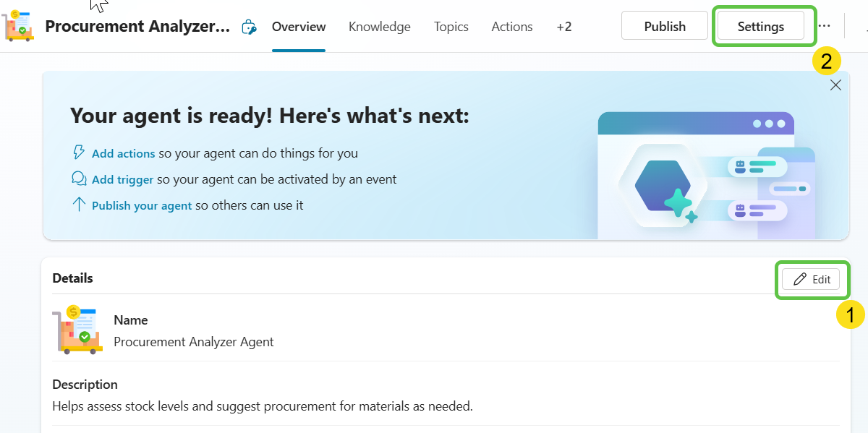Screen dimensions: 868x433
Task: Click the Publish your agent link
Action: (142, 205)
